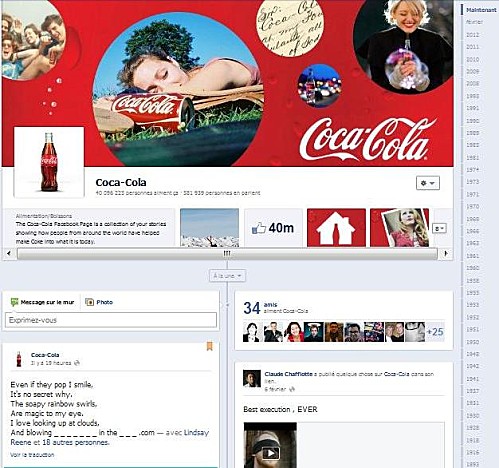This screenshot has width=499, height=468.
Task: Jump to 1950 on the timeline
Action: coord(472,342)
